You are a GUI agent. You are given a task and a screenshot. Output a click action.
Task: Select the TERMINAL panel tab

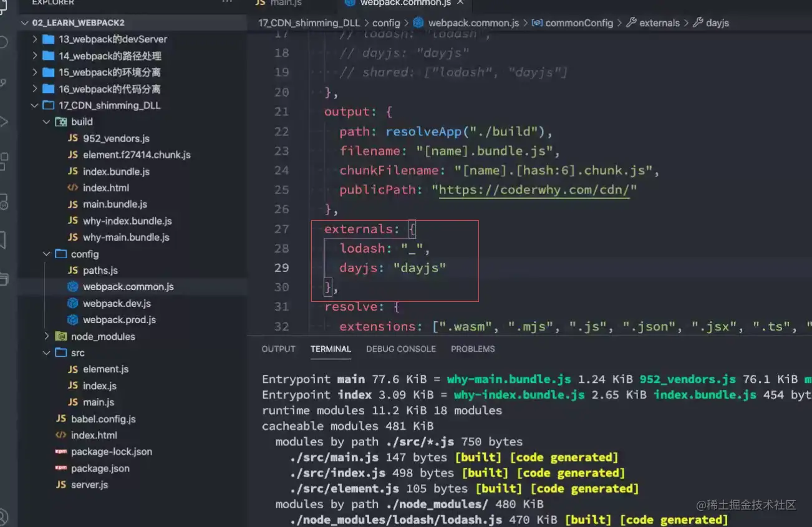331,349
